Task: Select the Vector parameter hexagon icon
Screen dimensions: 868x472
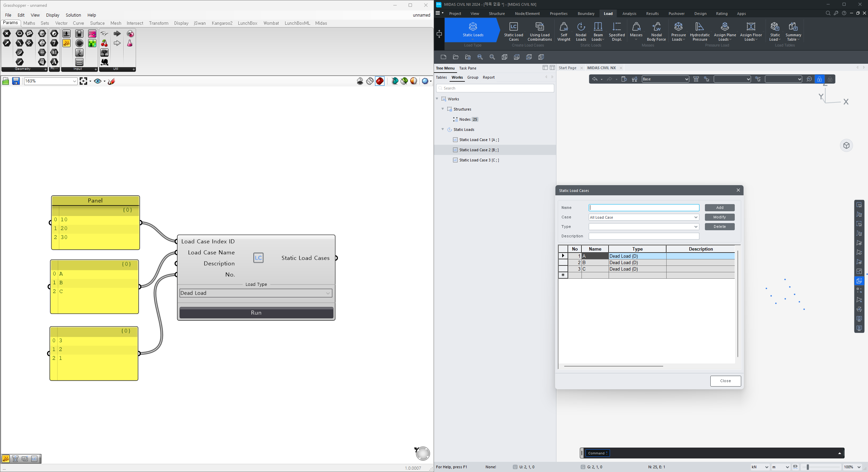Action: click(x=7, y=43)
